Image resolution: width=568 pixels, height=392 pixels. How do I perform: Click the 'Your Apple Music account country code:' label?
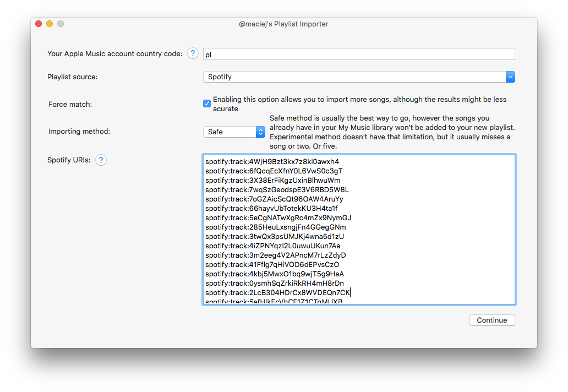tap(115, 53)
